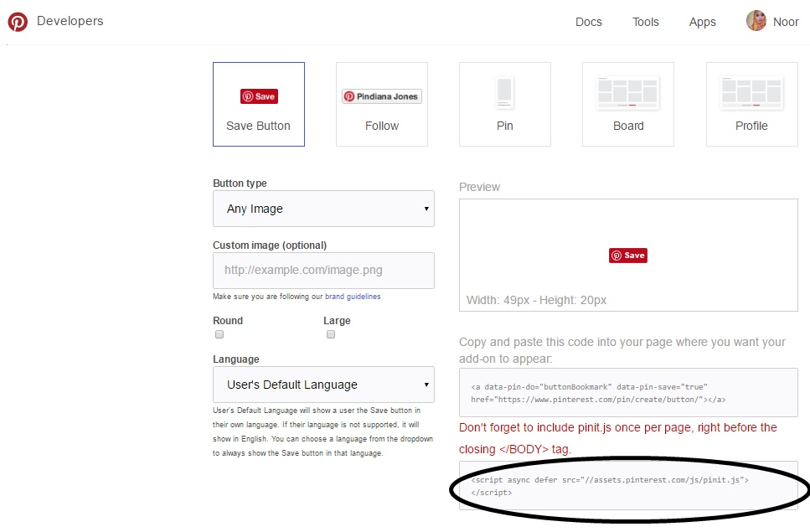Click the 'Preview' heading

click(479, 187)
